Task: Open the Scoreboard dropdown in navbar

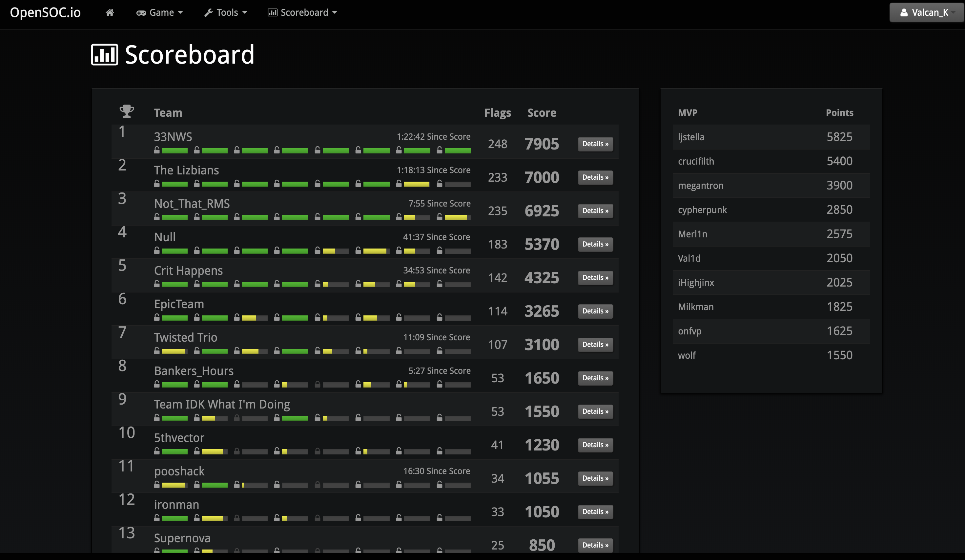Action: pyautogui.click(x=302, y=13)
